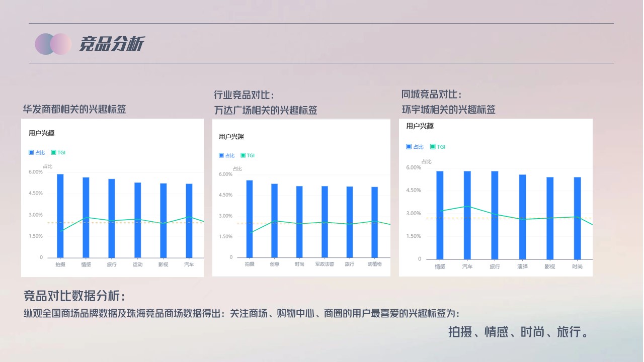Select heading 同城竞品对比
The image size is (644, 362).
(x=432, y=94)
